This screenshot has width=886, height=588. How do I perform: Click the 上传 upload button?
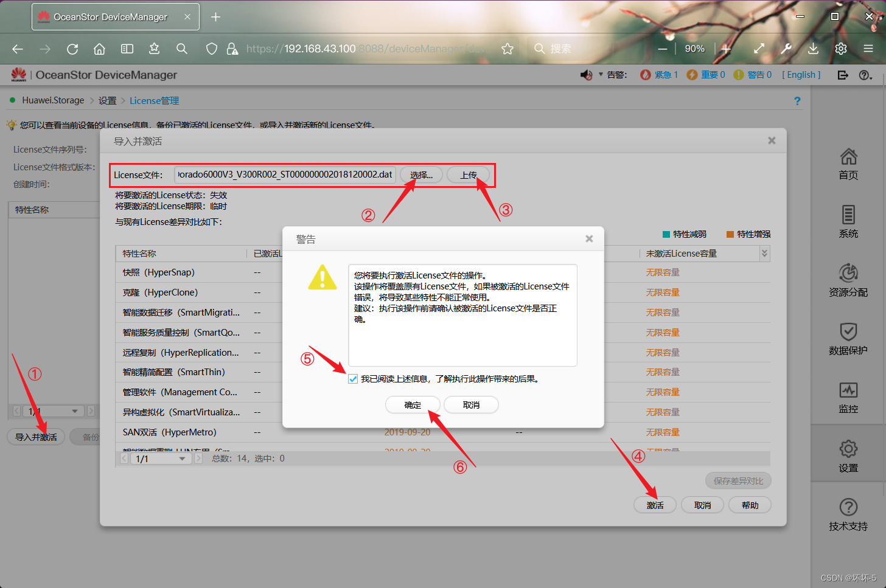[468, 175]
